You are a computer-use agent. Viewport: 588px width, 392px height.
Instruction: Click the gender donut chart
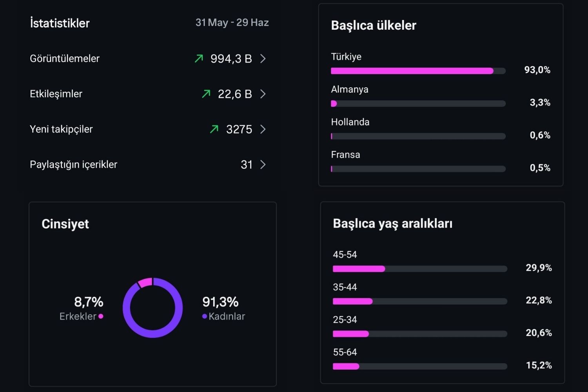coord(152,308)
